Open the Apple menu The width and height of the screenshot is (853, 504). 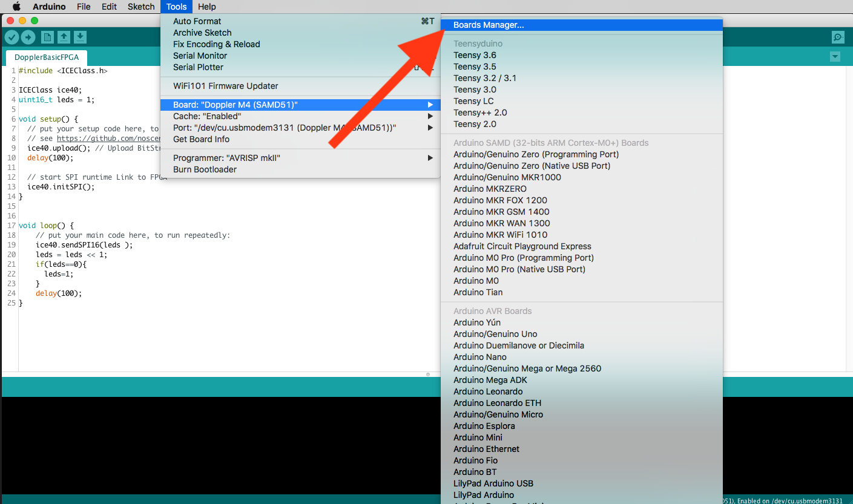(16, 7)
